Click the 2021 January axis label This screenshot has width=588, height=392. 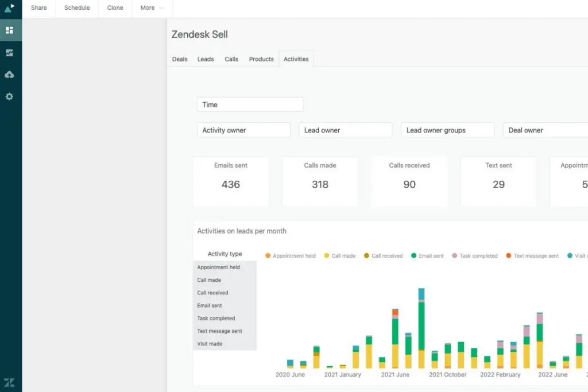click(343, 374)
